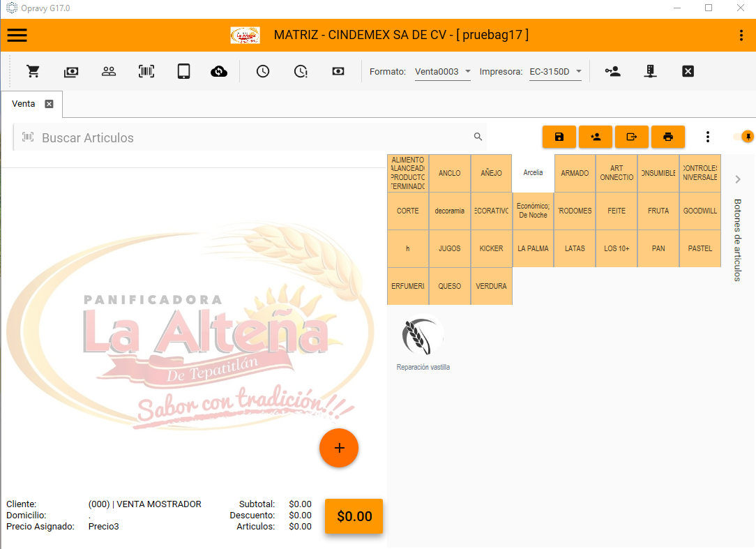Screen dimensions: 756x549
Task: Select the Arcelia category
Action: pos(533,173)
